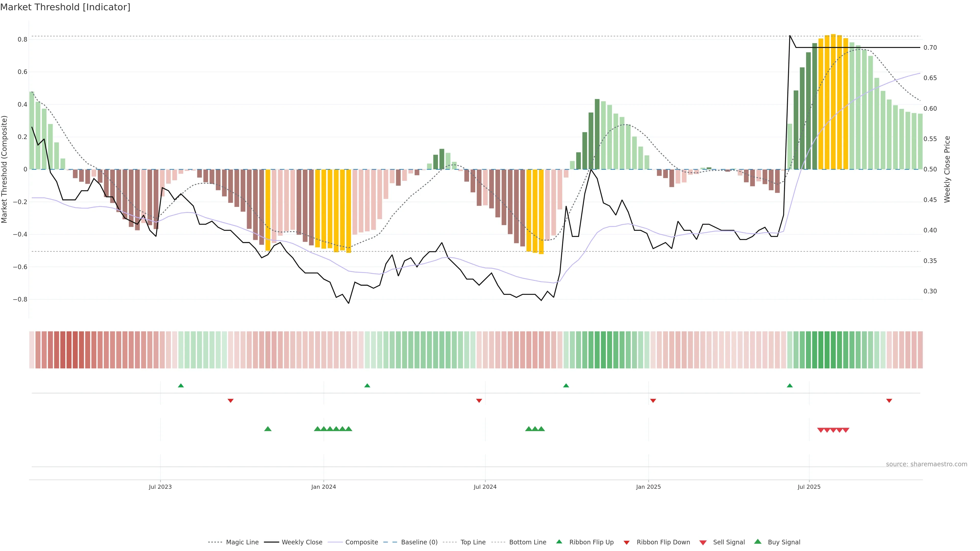This screenshot has height=551, width=980.
Task: Click the first ribbon flip up marker after Jul 2023
Action: coord(181,386)
